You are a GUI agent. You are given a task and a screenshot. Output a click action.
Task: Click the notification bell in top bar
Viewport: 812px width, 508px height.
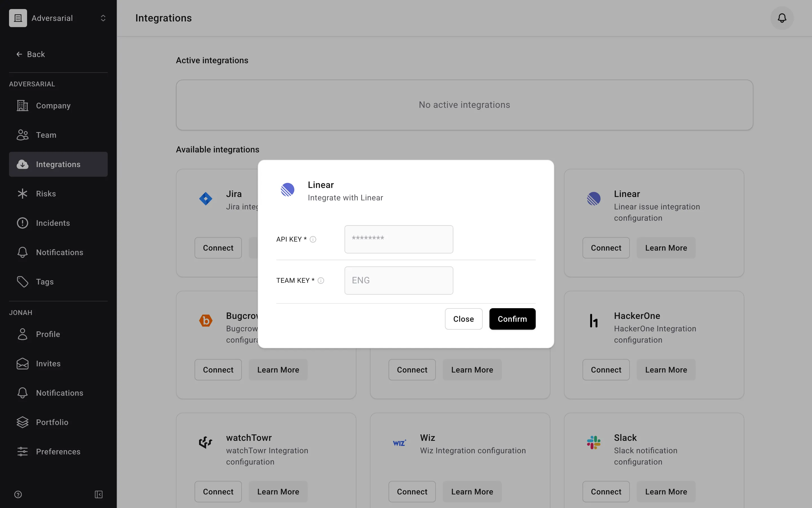(x=782, y=18)
